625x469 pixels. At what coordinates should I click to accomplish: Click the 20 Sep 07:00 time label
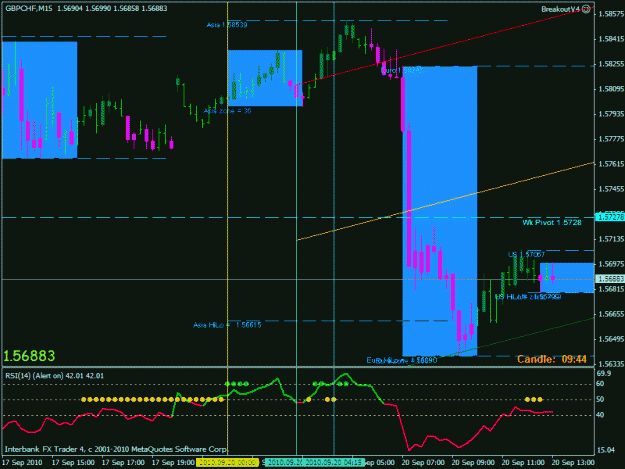click(423, 463)
